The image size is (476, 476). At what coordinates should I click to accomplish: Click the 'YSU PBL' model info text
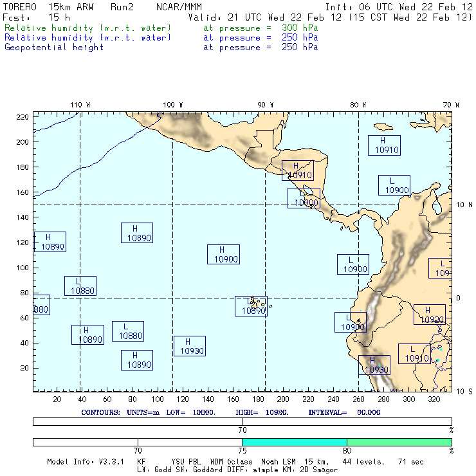click(x=186, y=462)
